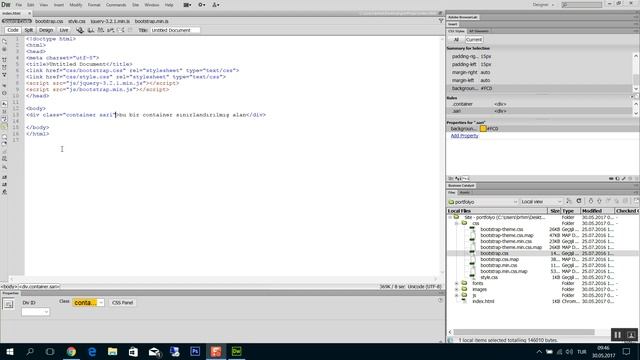Select the .sari rule row

point(539,111)
